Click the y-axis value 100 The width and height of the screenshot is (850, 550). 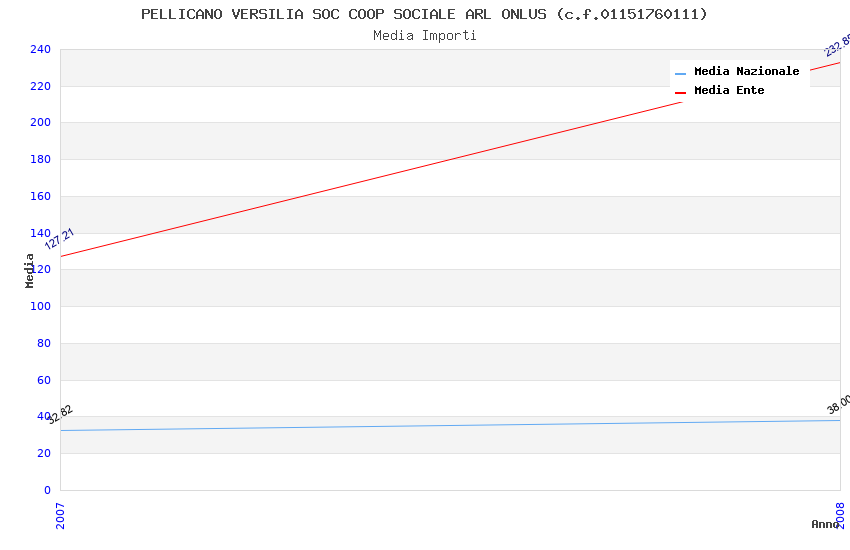(40, 306)
